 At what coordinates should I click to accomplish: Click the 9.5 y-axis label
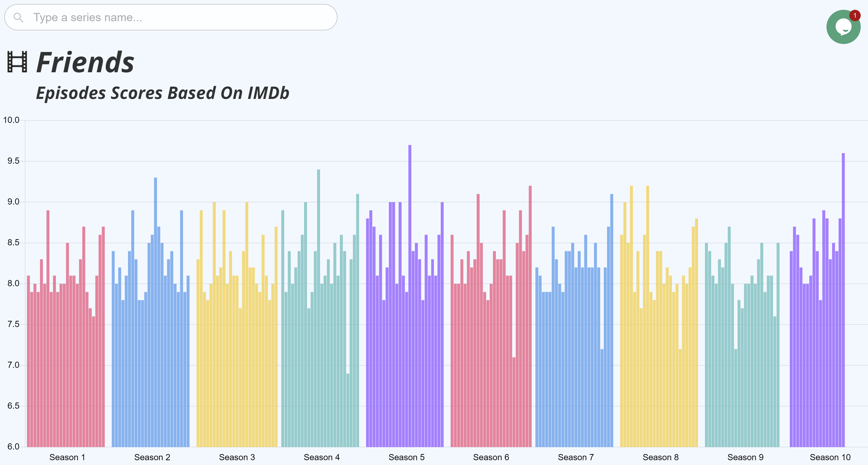pyautogui.click(x=13, y=161)
